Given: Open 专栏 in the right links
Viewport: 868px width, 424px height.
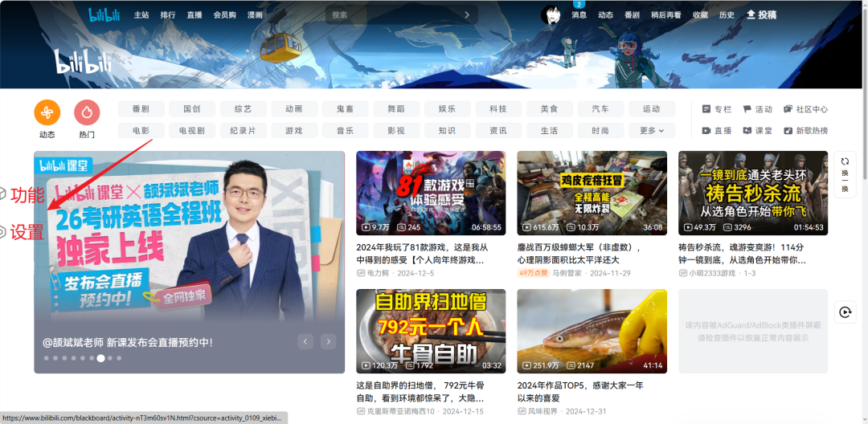Looking at the screenshot, I should pyautogui.click(x=717, y=109).
